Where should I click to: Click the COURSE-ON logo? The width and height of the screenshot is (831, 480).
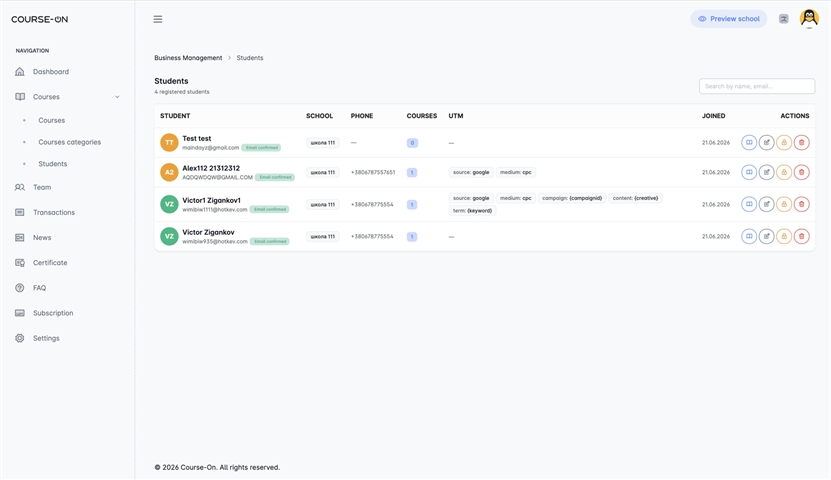pos(40,19)
